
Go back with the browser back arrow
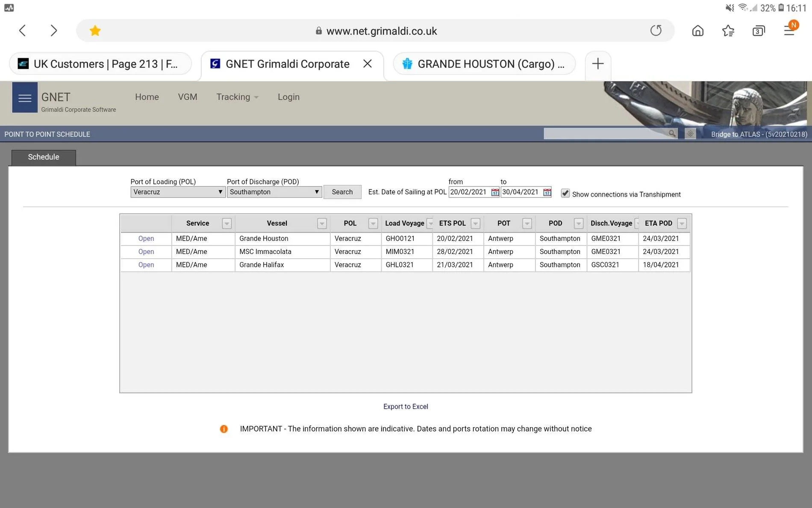coord(23,30)
